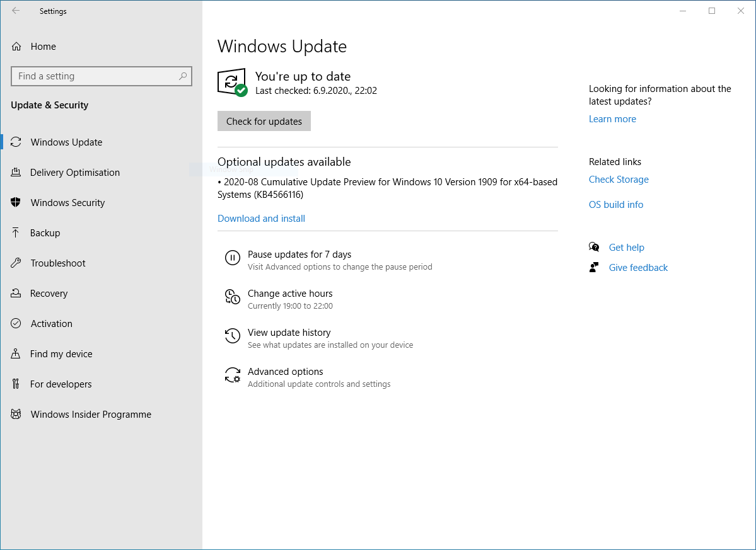Click the Find a setting search field
Viewport: 756px width, 550px height.
pos(102,76)
